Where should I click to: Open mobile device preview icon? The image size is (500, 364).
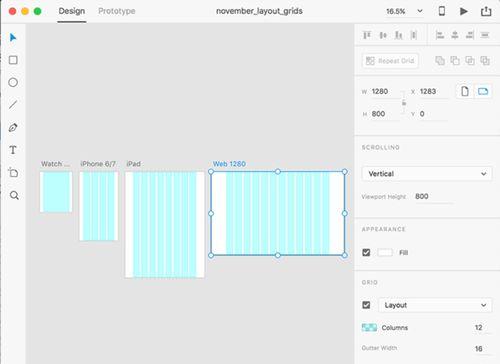point(442,11)
